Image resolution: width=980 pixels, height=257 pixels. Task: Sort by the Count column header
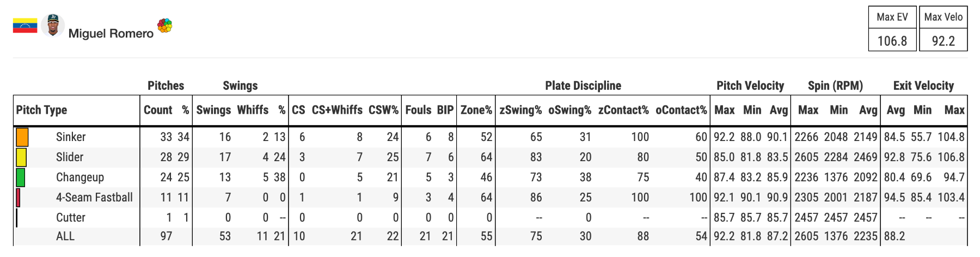(158, 110)
